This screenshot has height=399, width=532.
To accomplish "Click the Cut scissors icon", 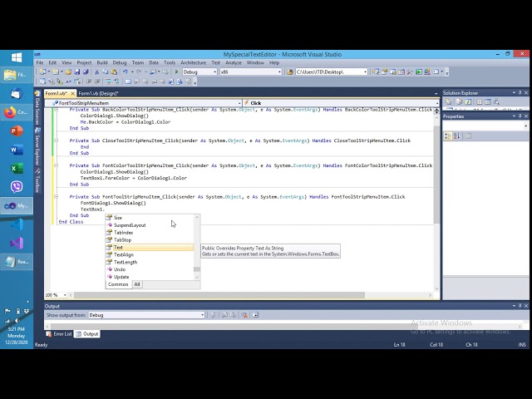I will click(x=96, y=72).
